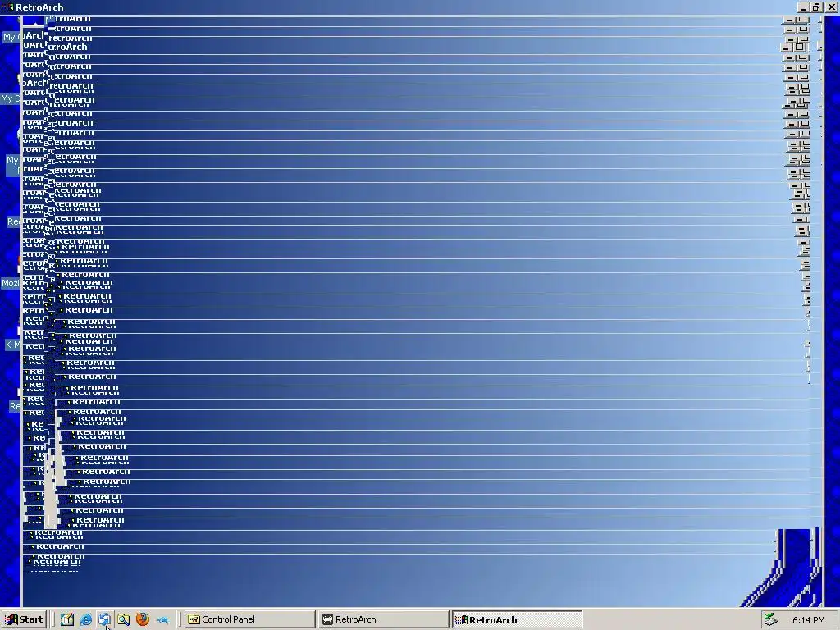Minimize the RetroArch window
840x630 pixels.
click(802, 7)
